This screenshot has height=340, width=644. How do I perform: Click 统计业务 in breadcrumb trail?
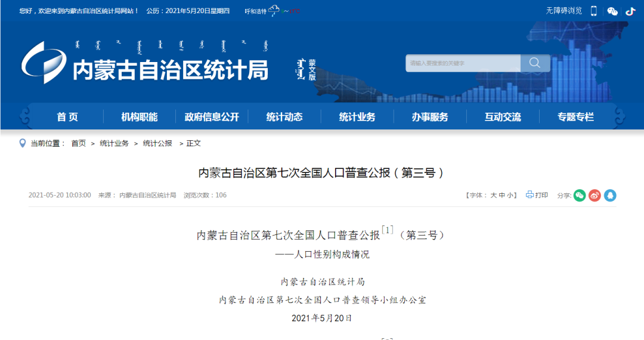click(x=114, y=143)
